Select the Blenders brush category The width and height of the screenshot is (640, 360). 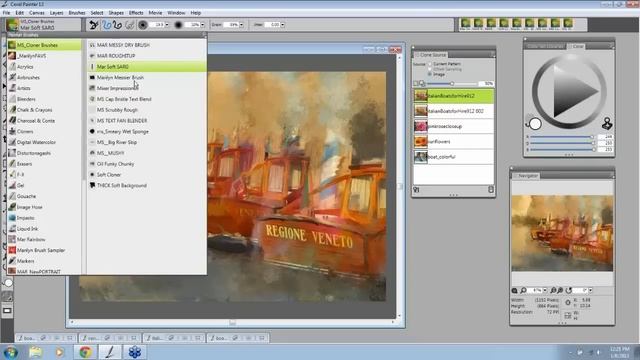44,99
